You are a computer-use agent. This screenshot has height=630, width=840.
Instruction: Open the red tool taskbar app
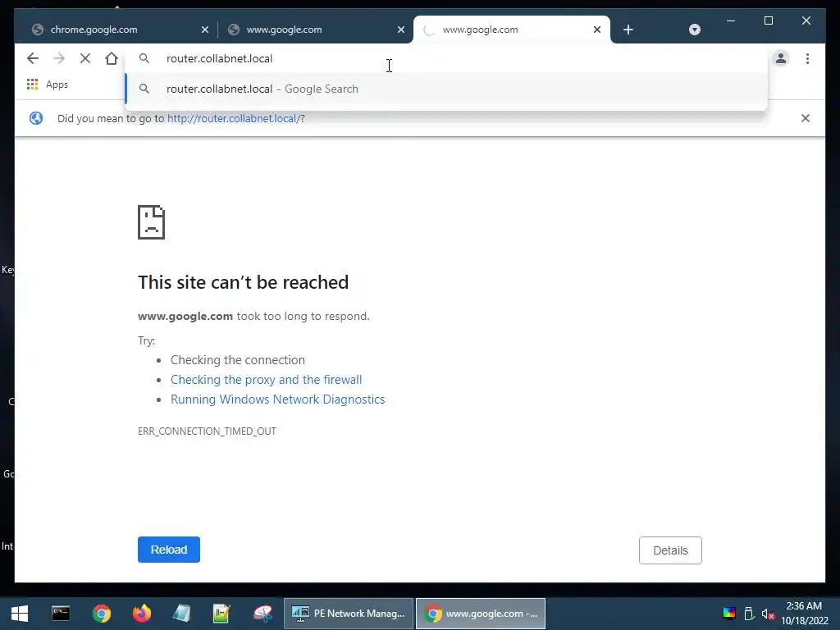pyautogui.click(x=262, y=614)
